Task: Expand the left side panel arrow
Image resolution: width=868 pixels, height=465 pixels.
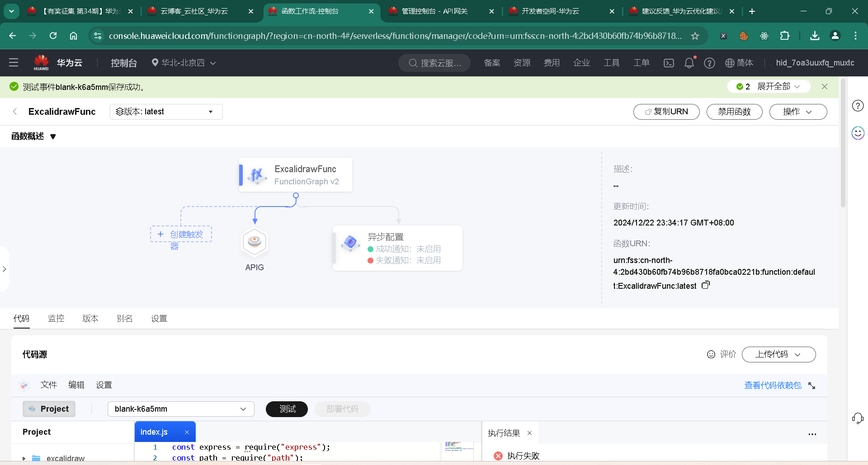Action: tap(4, 269)
